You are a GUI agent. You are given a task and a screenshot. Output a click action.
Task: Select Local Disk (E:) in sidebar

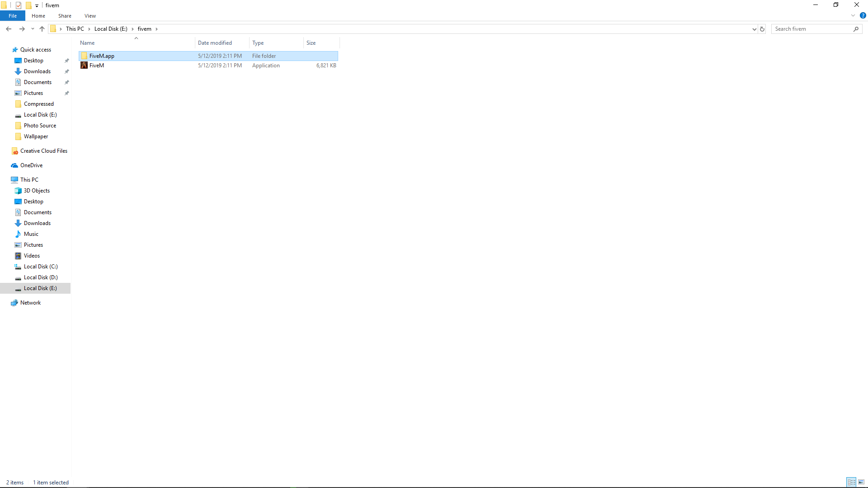tap(40, 288)
